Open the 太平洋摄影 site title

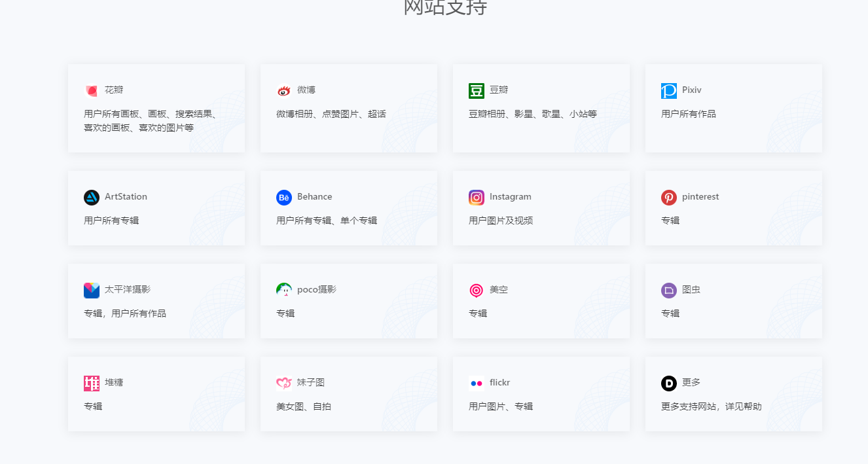click(x=128, y=289)
